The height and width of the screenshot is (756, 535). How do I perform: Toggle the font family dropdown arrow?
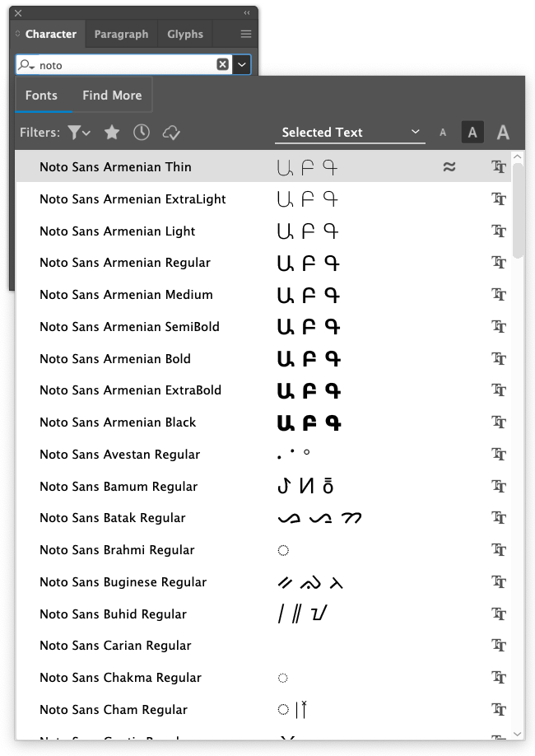(x=241, y=64)
